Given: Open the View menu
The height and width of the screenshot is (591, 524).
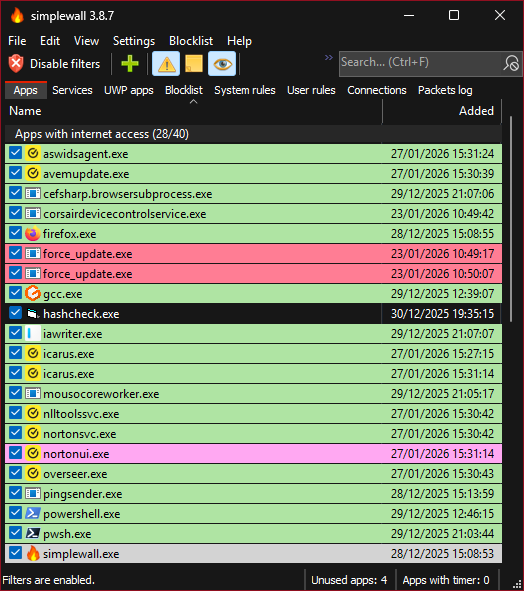Looking at the screenshot, I should pos(86,41).
